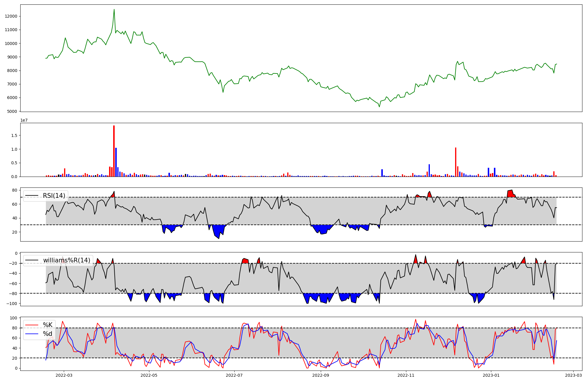Click the December 2022 red volume spike
Image resolution: width=588 pixels, height=382 pixels.
click(x=456, y=162)
